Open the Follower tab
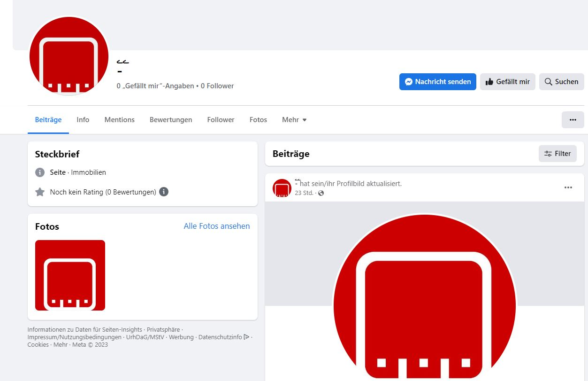 tap(221, 120)
